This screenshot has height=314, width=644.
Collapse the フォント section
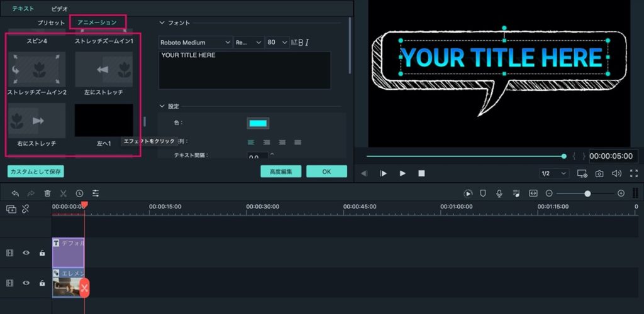click(162, 23)
